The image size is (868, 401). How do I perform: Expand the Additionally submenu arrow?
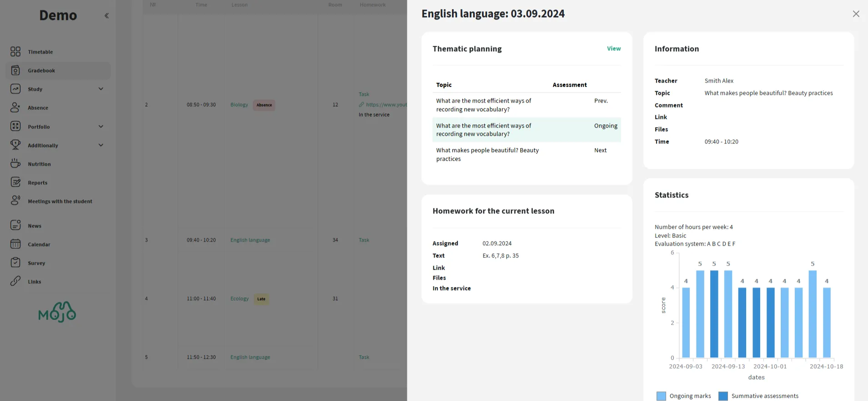point(101,145)
